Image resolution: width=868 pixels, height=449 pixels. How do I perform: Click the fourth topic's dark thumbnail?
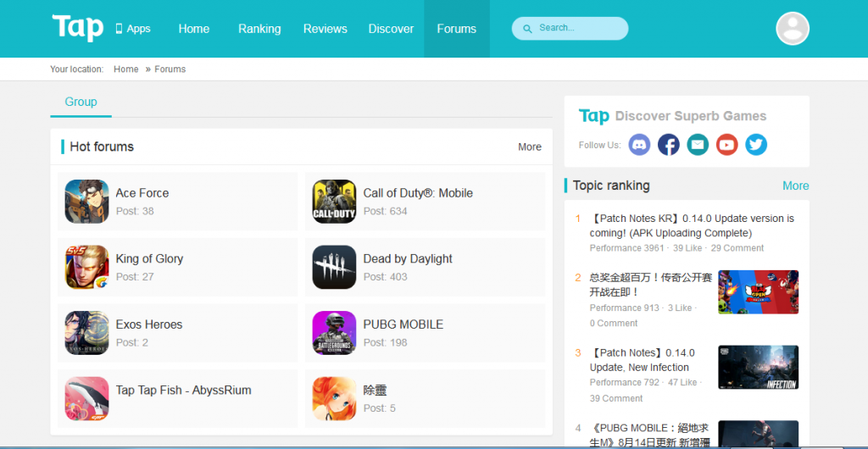759,435
